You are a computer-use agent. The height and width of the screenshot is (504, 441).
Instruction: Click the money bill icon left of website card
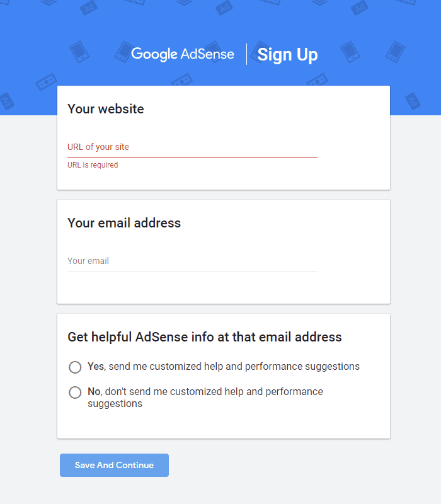pos(46,82)
